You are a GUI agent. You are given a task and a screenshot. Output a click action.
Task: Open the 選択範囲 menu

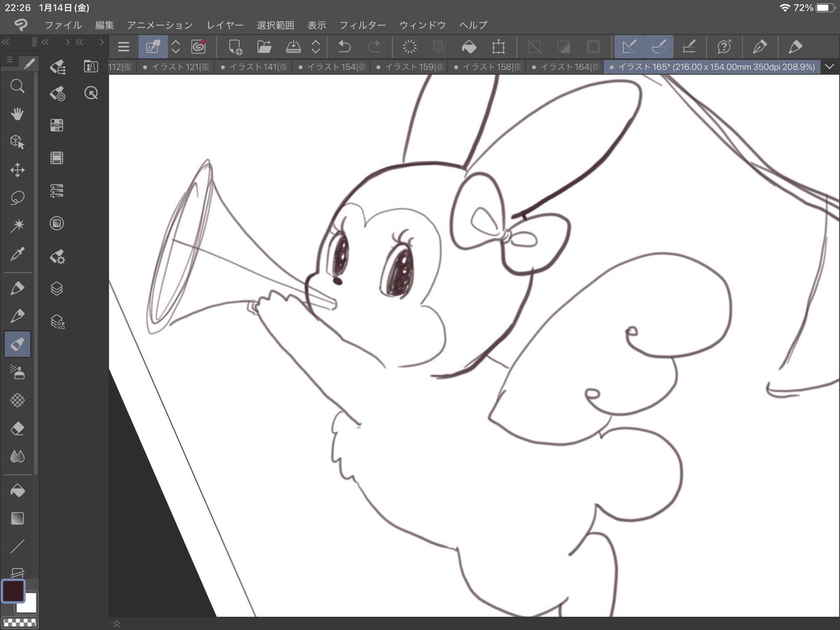click(275, 25)
